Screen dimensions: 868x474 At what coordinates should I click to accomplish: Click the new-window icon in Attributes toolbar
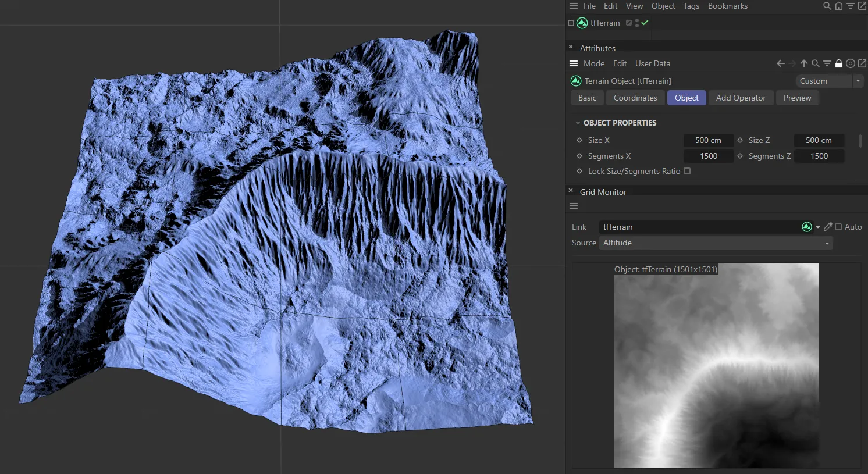coord(862,63)
